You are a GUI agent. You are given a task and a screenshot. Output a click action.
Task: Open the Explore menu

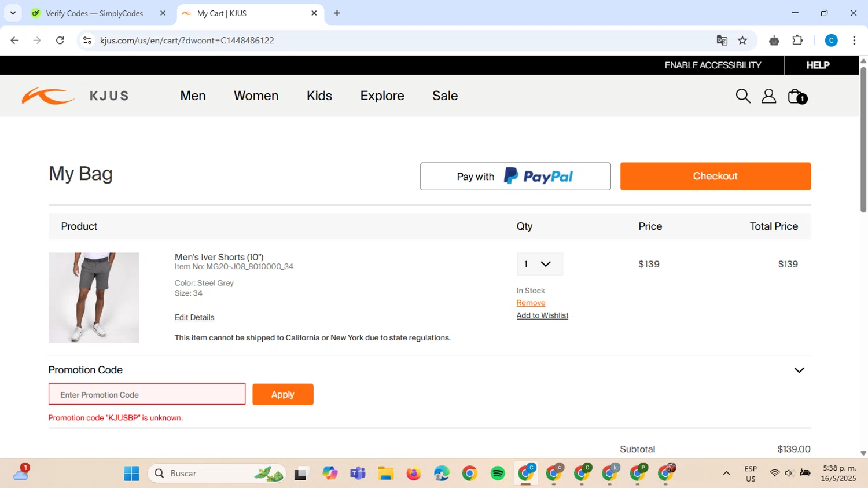click(382, 96)
